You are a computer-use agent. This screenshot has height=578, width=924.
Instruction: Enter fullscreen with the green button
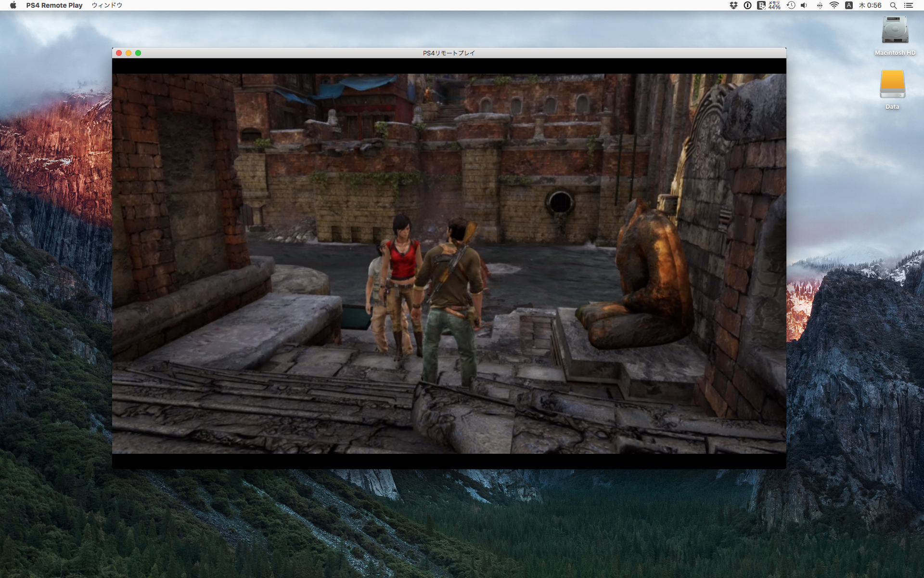point(138,53)
